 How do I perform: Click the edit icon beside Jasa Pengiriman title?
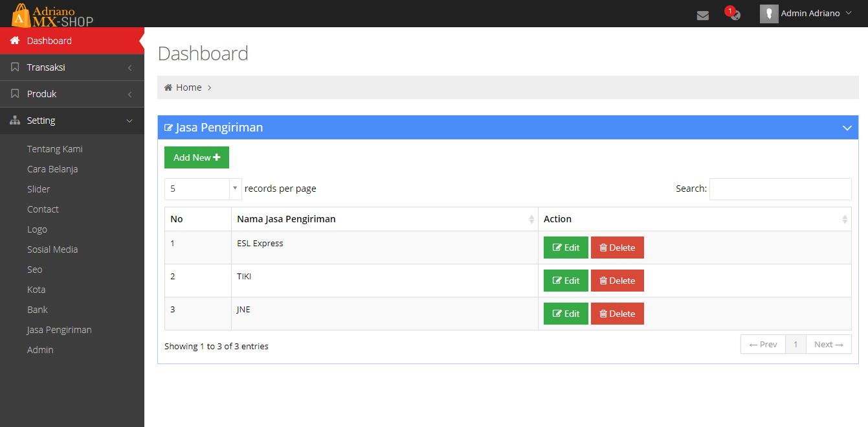point(169,128)
